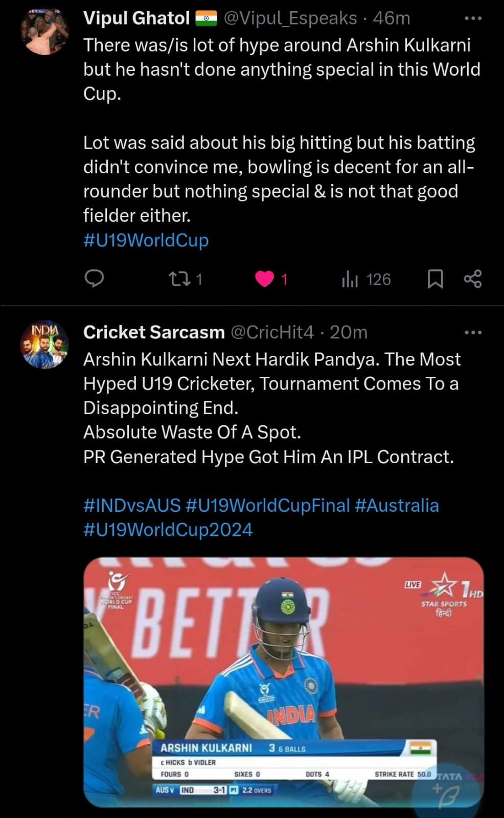Unlike Vipul Ghatol's tweet
Image resolution: width=504 pixels, height=818 pixels.
pyautogui.click(x=264, y=279)
